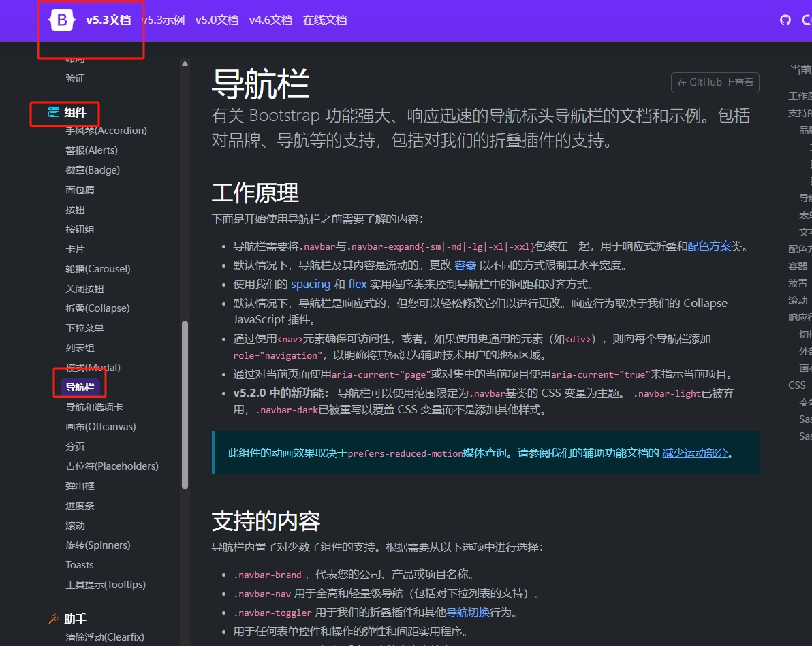
Task: Open Bootstrap's GitHub page via the navbar icon
Action: click(x=785, y=20)
